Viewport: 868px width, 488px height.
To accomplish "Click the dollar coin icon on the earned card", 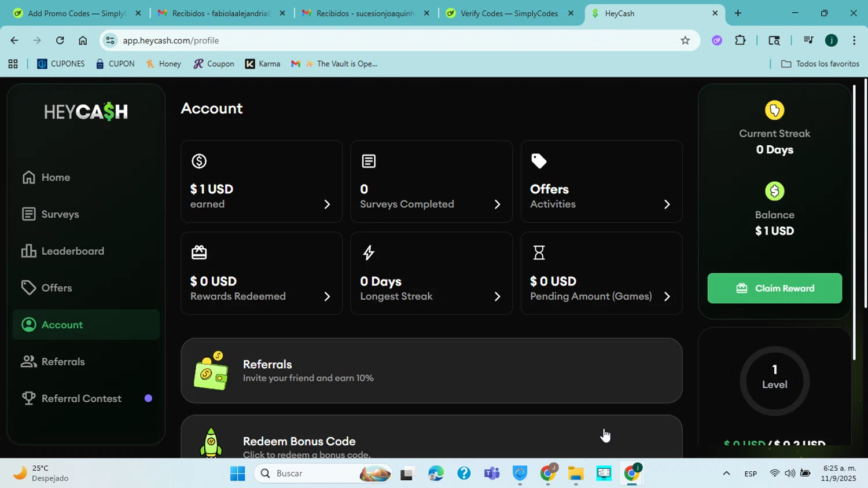I will pos(199,161).
